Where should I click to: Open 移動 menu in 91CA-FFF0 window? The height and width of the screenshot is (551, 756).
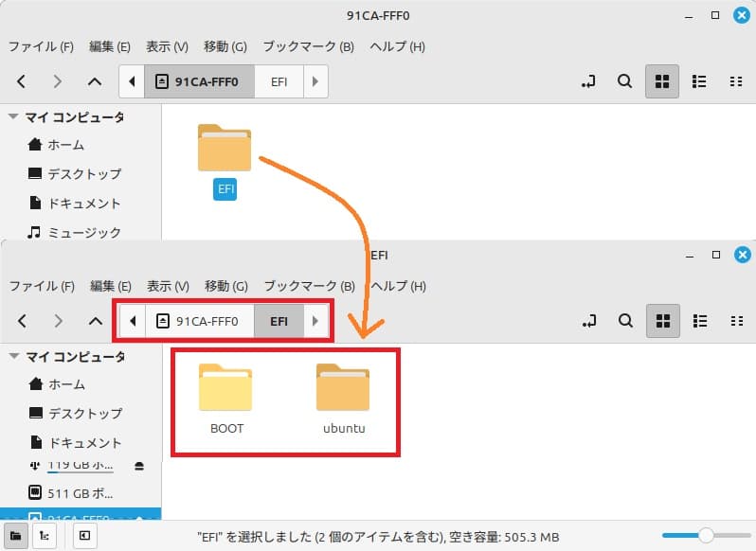pyautogui.click(x=225, y=46)
